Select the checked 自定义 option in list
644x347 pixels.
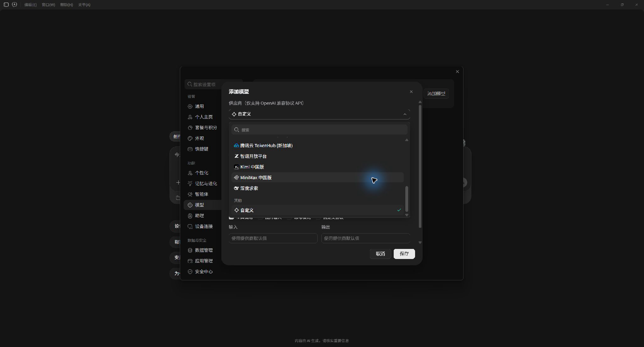click(318, 210)
